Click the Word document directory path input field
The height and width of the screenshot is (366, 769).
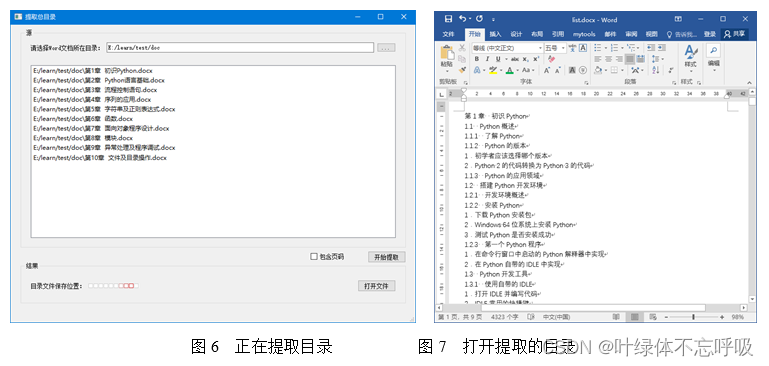pos(240,48)
